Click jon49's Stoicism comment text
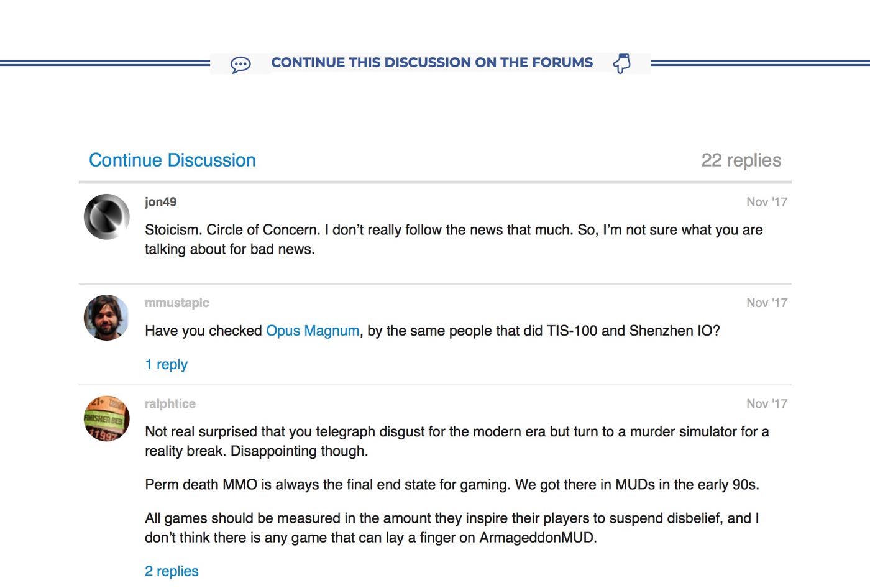Screen dimensions: 870x588 (454, 239)
